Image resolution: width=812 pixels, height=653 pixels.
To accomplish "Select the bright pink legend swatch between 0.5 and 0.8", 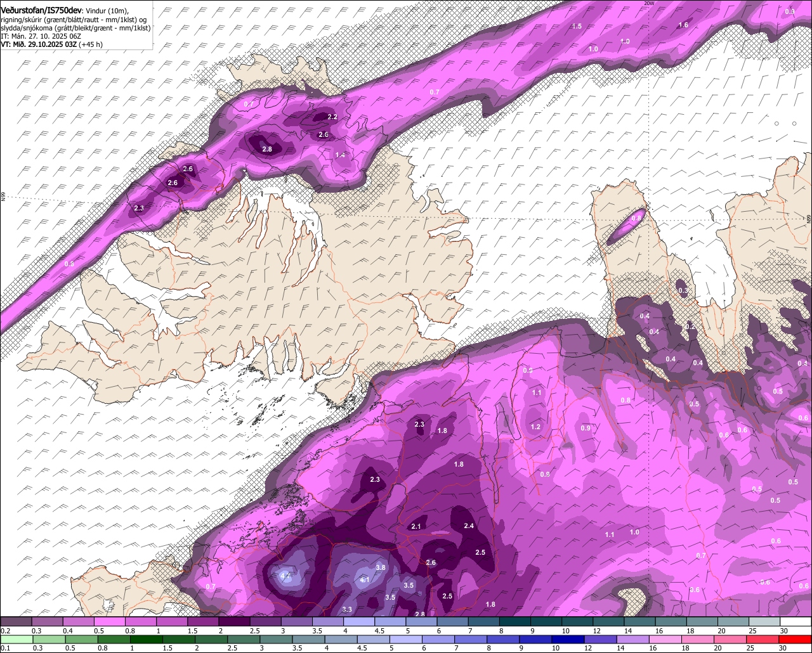I will 110,621.
